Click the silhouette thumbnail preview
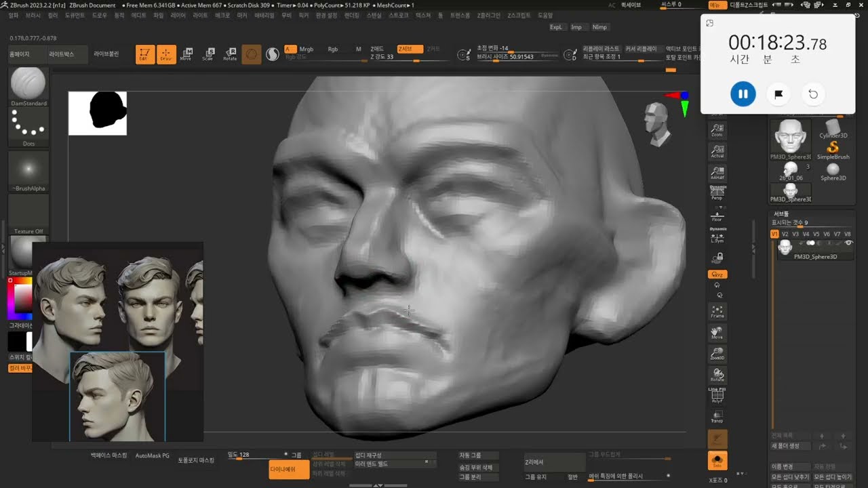The width and height of the screenshot is (868, 488). (98, 113)
